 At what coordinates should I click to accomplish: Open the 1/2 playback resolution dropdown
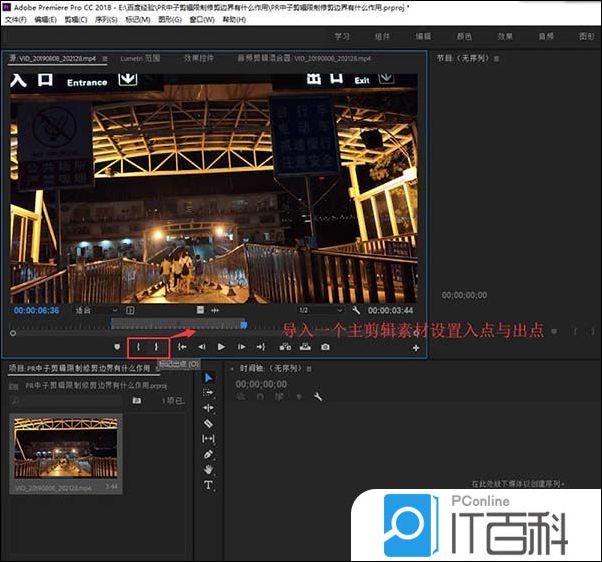[x=321, y=310]
